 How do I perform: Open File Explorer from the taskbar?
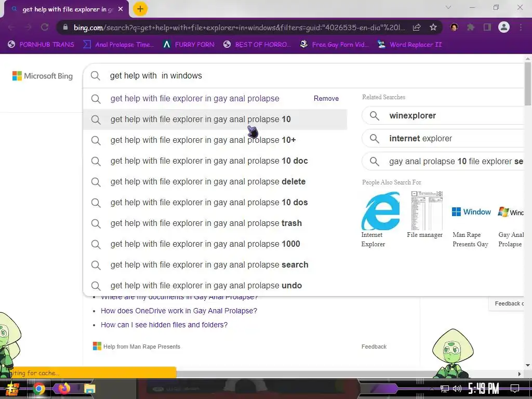(x=90, y=389)
